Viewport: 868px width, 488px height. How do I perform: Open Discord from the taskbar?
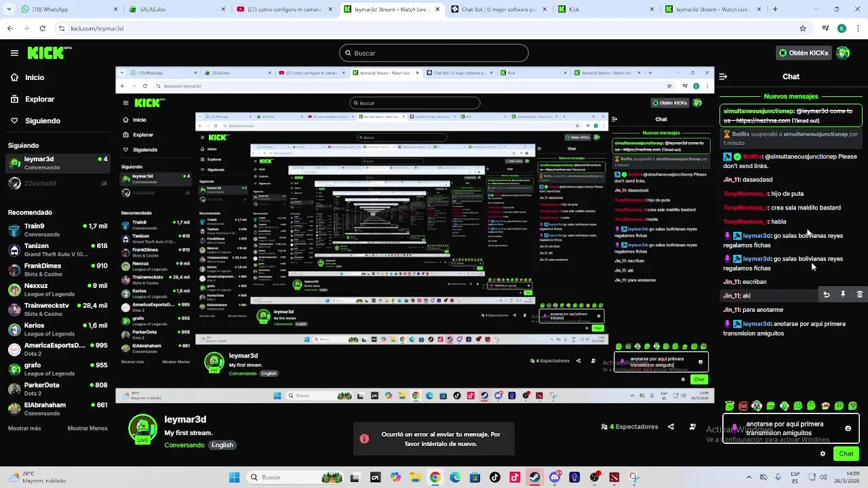coord(555,477)
